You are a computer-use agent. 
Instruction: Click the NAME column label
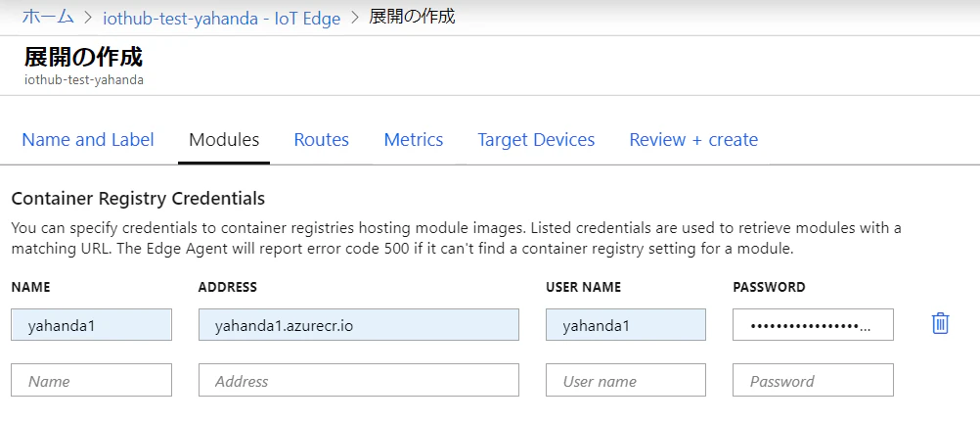click(x=30, y=287)
